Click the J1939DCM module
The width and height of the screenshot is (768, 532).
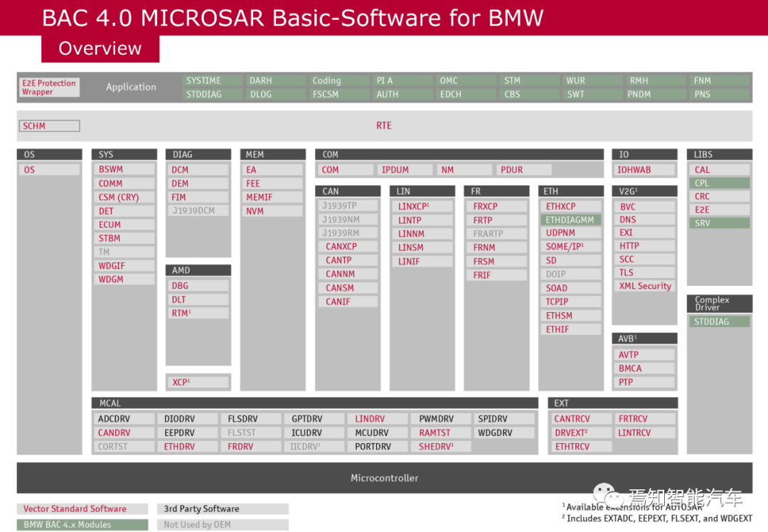tap(198, 211)
